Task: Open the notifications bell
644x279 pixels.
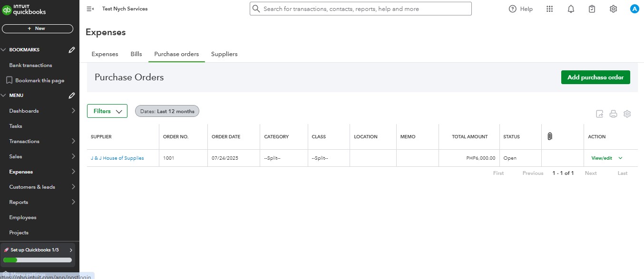Action: [571, 9]
